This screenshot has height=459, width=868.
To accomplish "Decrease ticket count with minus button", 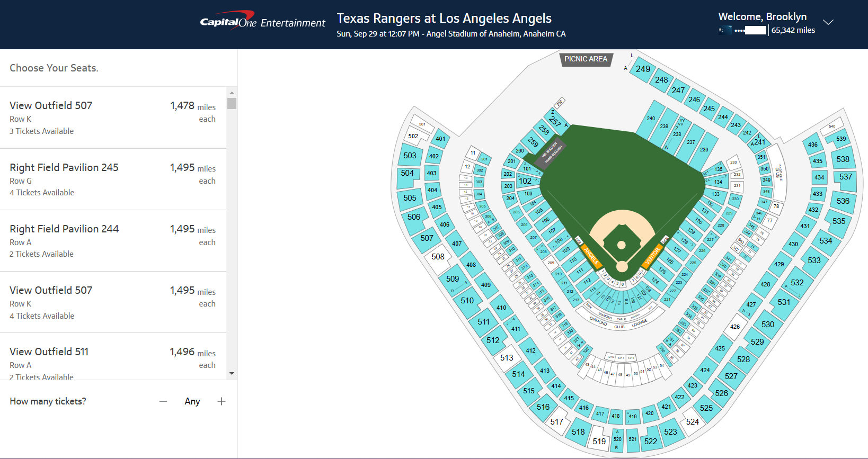I will click(x=163, y=401).
